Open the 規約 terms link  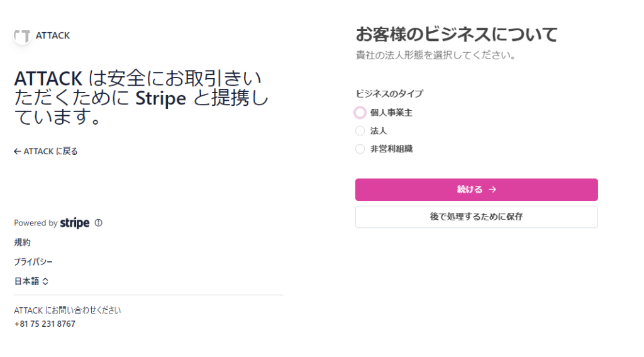click(x=22, y=242)
